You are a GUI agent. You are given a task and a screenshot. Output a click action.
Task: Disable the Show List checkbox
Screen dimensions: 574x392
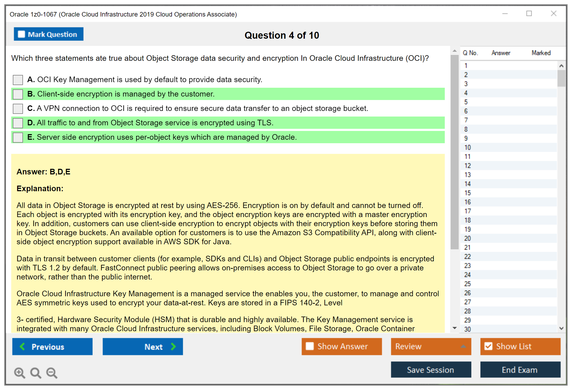click(x=488, y=346)
